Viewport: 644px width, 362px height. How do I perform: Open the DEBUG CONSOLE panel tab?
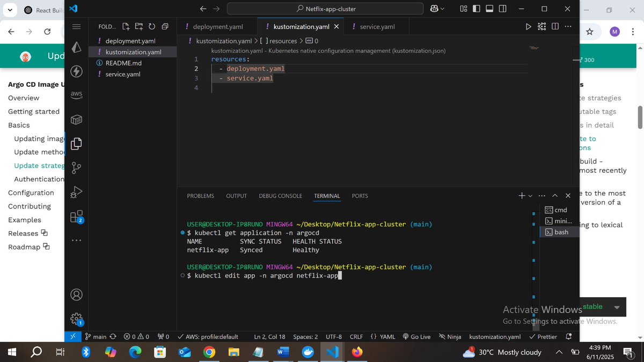[280, 196]
